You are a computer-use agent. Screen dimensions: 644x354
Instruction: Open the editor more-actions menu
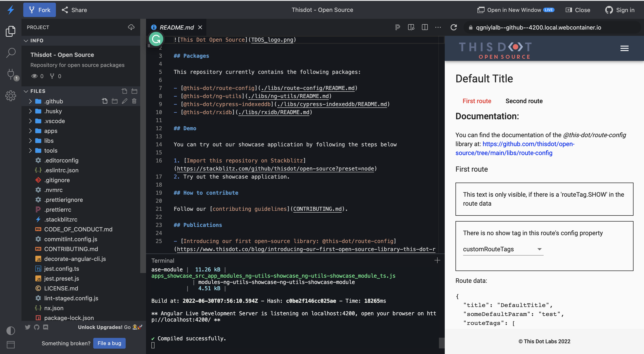tap(438, 28)
